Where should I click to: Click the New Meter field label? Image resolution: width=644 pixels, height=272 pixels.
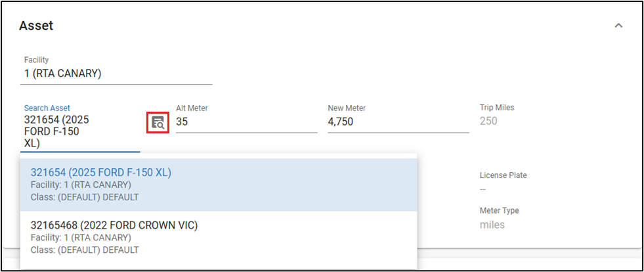tap(347, 108)
